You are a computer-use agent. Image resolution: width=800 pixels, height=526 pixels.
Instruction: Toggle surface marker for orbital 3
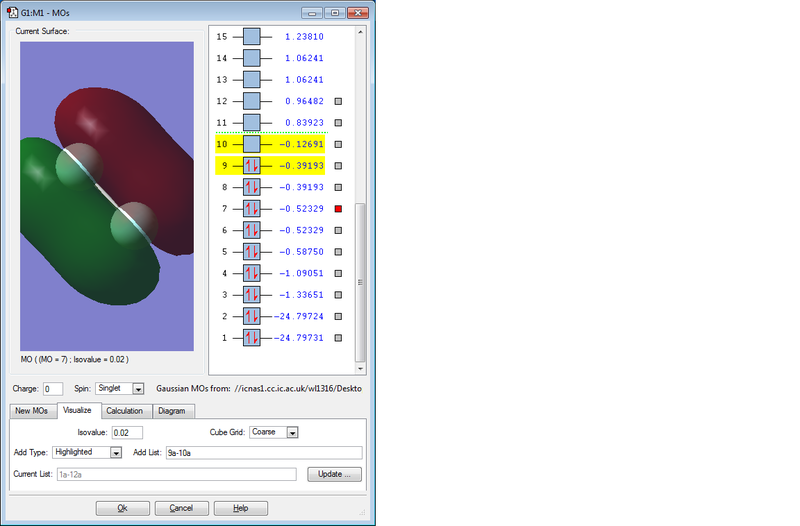[338, 295]
